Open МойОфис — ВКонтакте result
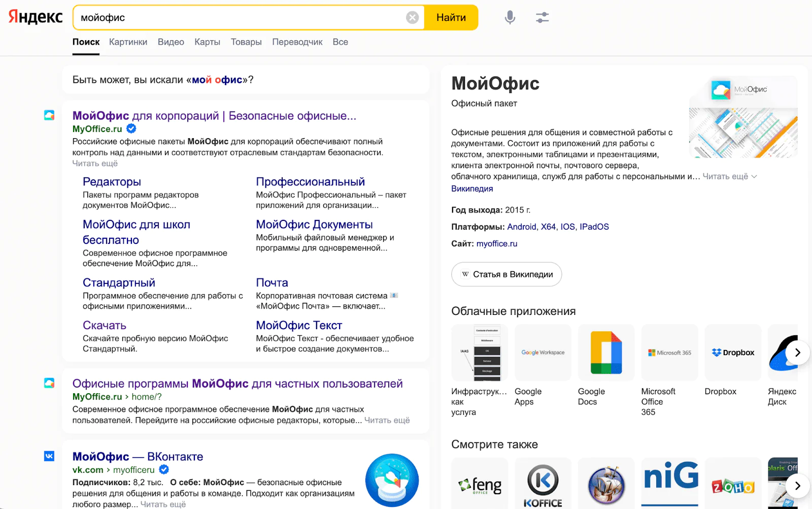 (138, 457)
